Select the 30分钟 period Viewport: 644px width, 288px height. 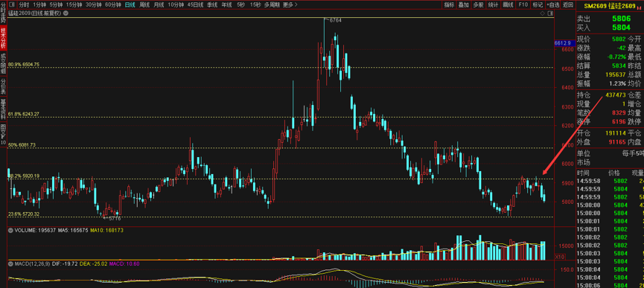[94, 5]
